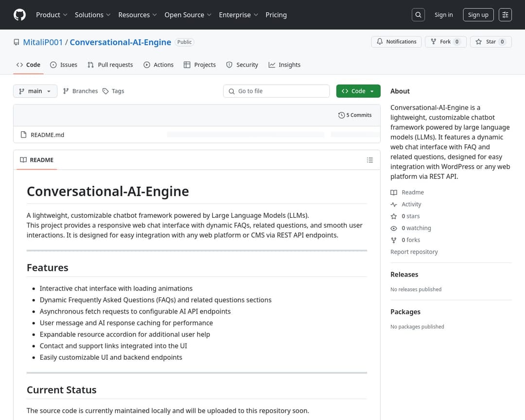This screenshot has width=525, height=420.
Task: Click the eye icon beside 0 watching
Action: click(x=394, y=228)
